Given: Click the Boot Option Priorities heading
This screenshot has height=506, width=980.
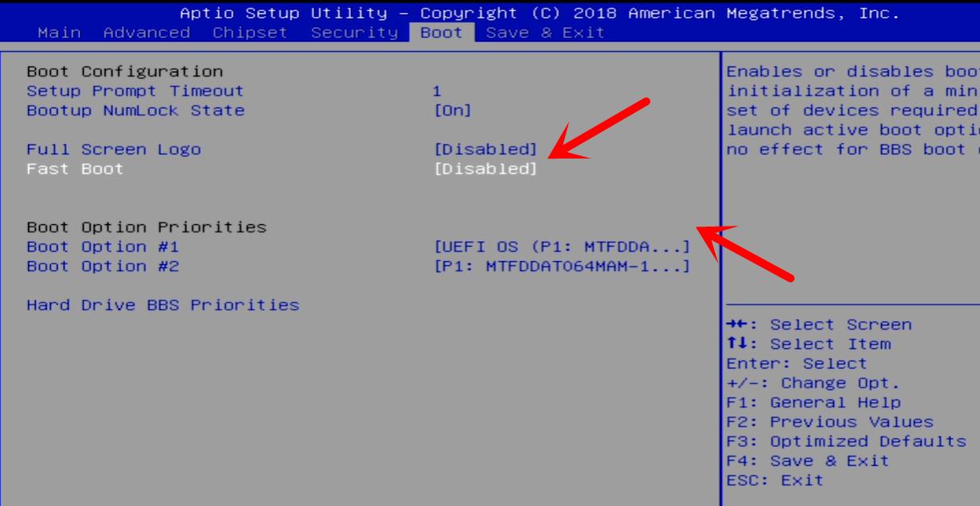Looking at the screenshot, I should point(147,227).
